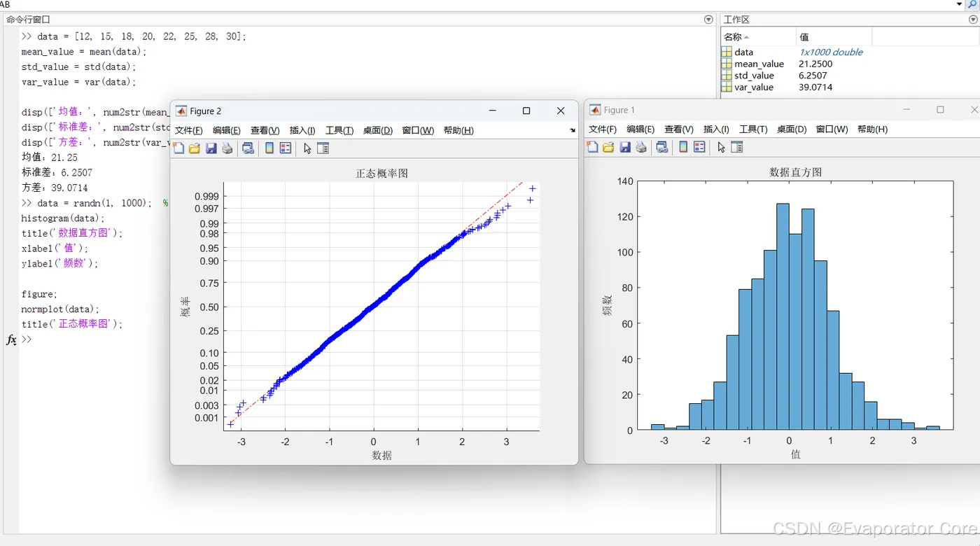Image resolution: width=980 pixels, height=546 pixels.
Task: Click Link Plot icon in Figure 2 toolbar
Action: [248, 148]
